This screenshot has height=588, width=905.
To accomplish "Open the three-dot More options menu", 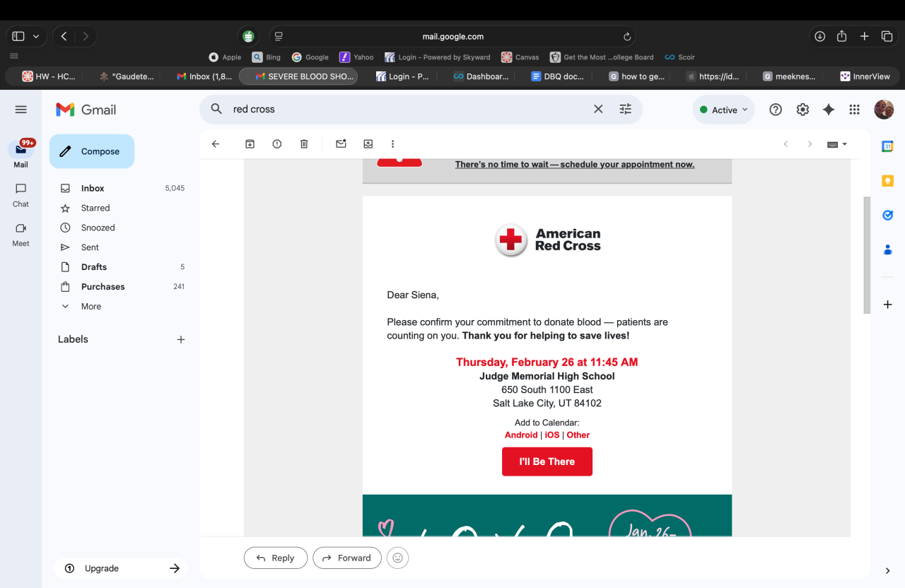I will pos(393,144).
